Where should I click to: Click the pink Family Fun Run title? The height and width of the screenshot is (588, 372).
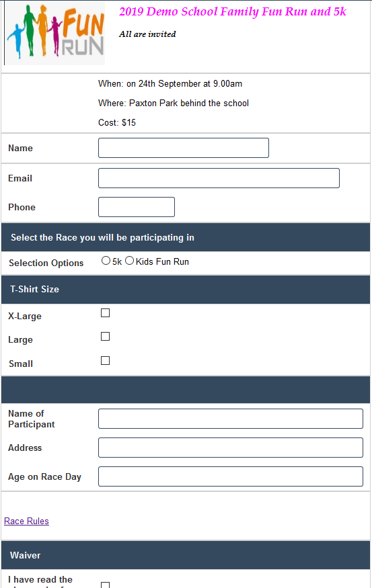pyautogui.click(x=233, y=11)
